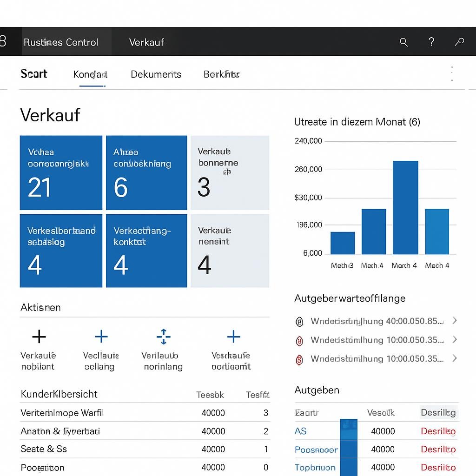Open the blue tile showing 6
476x476 pixels.
coord(146,173)
